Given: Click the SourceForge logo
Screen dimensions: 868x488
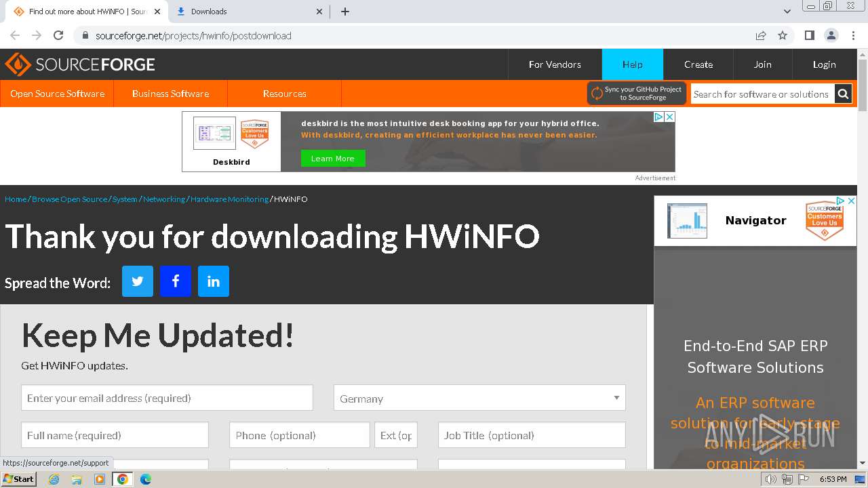Looking at the screenshot, I should (x=80, y=64).
